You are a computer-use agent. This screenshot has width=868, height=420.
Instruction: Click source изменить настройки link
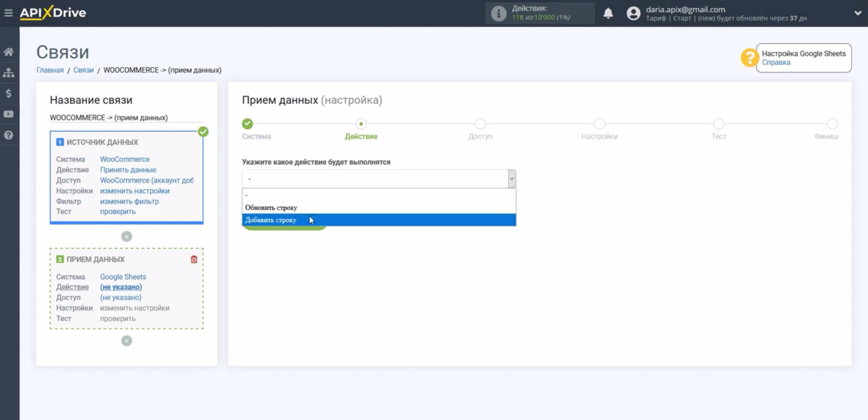[135, 191]
